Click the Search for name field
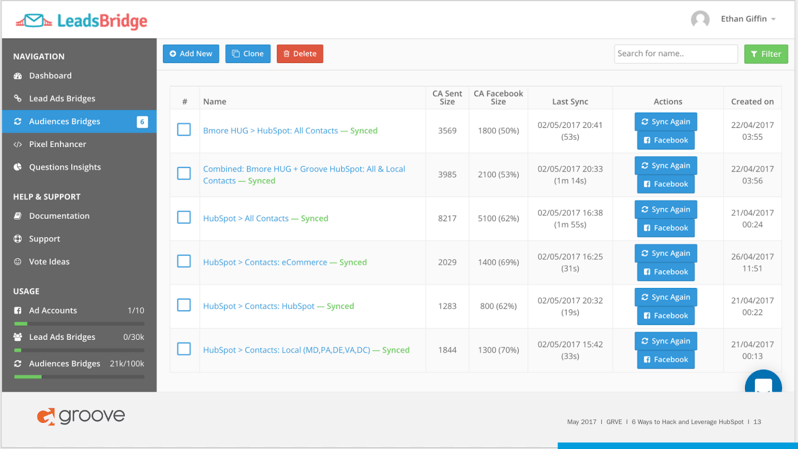Image resolution: width=798 pixels, height=449 pixels. [676, 54]
